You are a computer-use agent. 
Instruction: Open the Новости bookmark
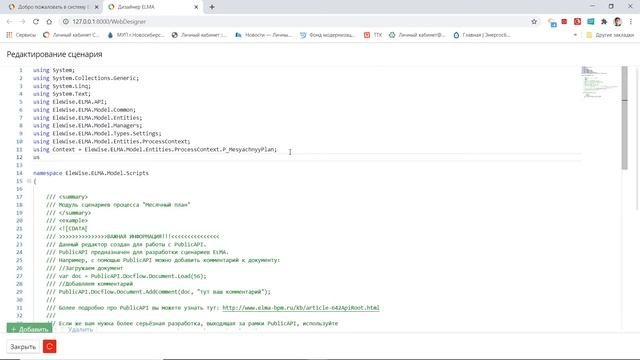click(x=264, y=35)
